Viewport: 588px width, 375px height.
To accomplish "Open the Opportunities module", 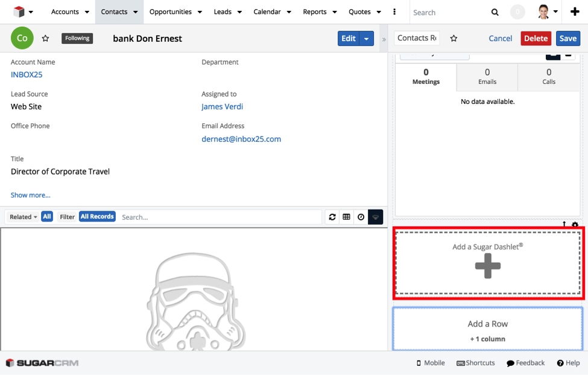I will pyautogui.click(x=170, y=12).
